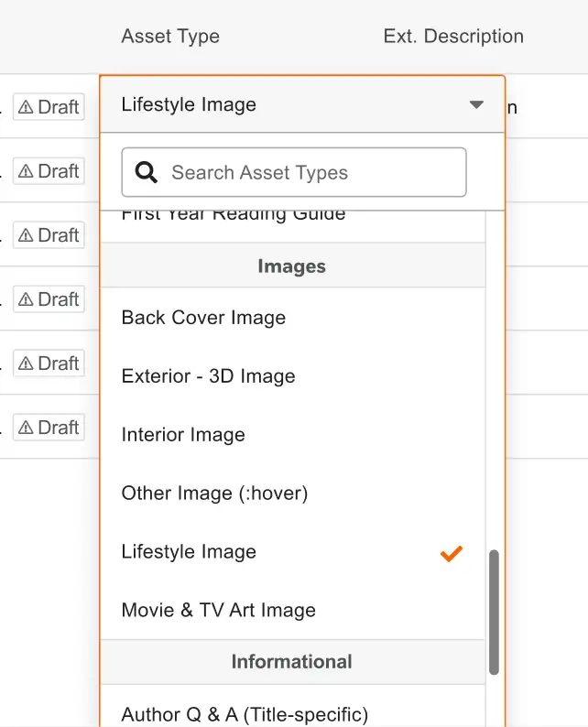This screenshot has height=727, width=588.
Task: Click the Informational group heading
Action: (x=291, y=662)
